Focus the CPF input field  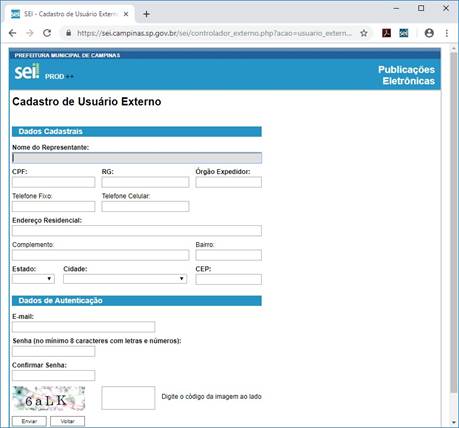[x=54, y=182]
